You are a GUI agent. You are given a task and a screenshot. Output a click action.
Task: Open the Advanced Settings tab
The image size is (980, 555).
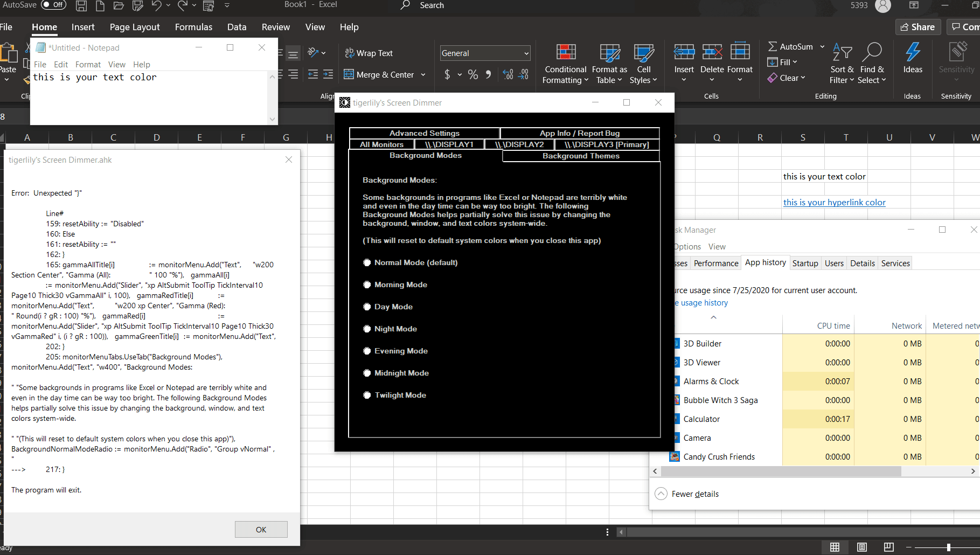tap(425, 133)
